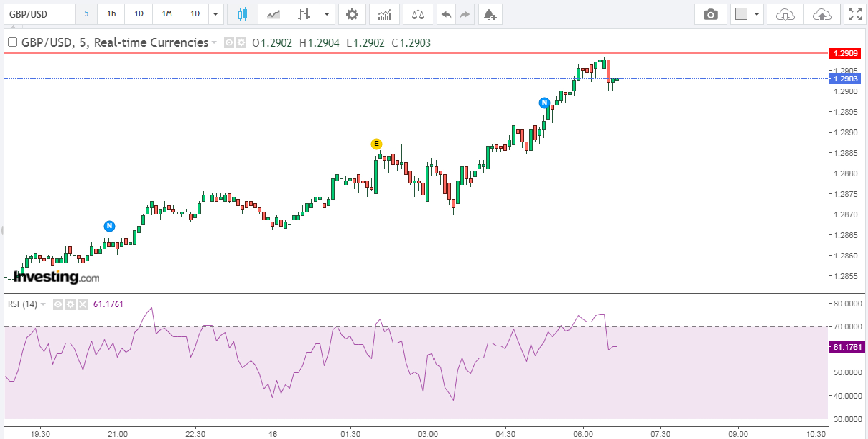Open chart properties gear
868x439 pixels.
352,14
